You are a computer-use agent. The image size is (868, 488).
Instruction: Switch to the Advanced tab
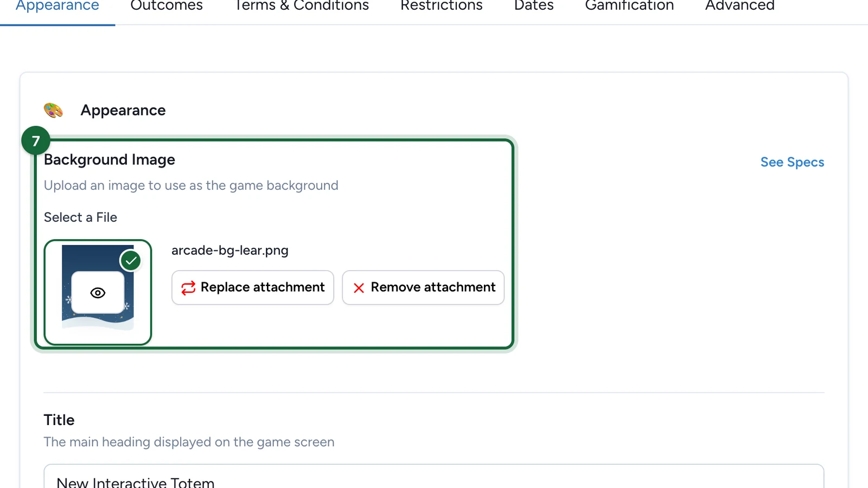[740, 7]
